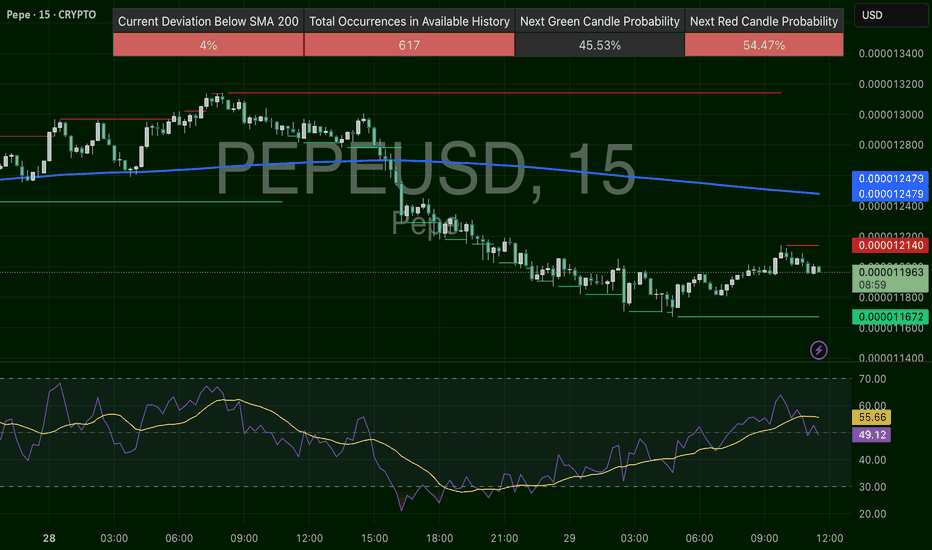Click the 70.00 RSI axis label
The height and width of the screenshot is (550, 932).
pyautogui.click(x=872, y=379)
